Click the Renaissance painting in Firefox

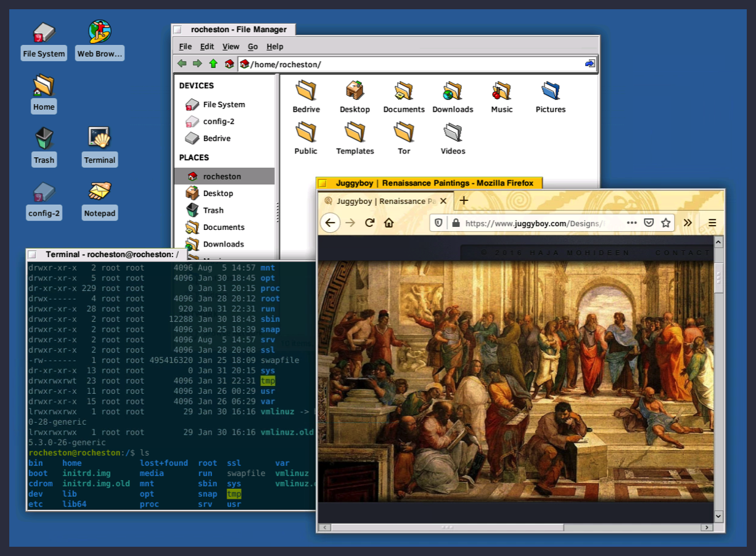tap(516, 381)
